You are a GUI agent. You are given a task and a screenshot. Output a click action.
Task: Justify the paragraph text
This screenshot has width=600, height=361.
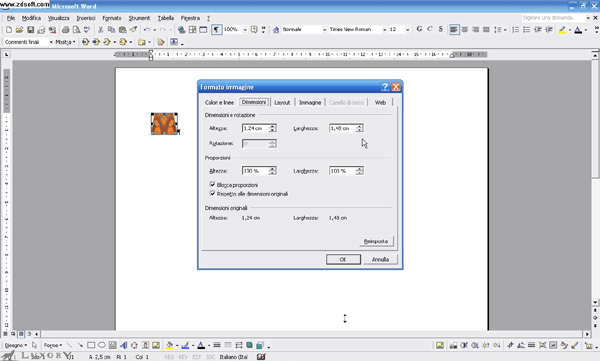[x=486, y=29]
